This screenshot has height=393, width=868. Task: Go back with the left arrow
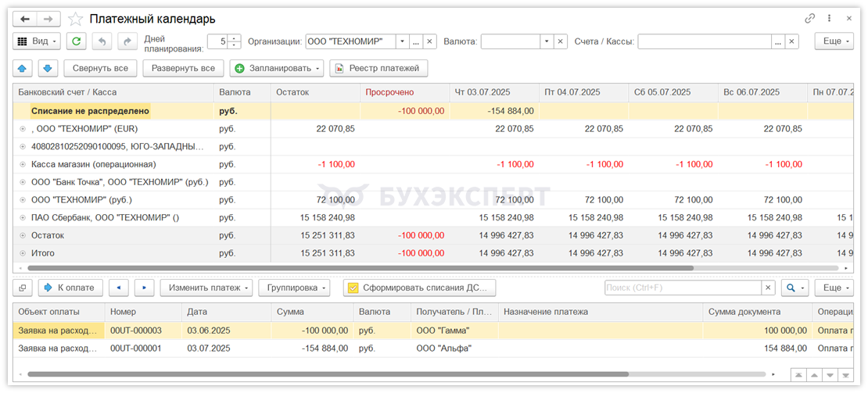click(26, 19)
